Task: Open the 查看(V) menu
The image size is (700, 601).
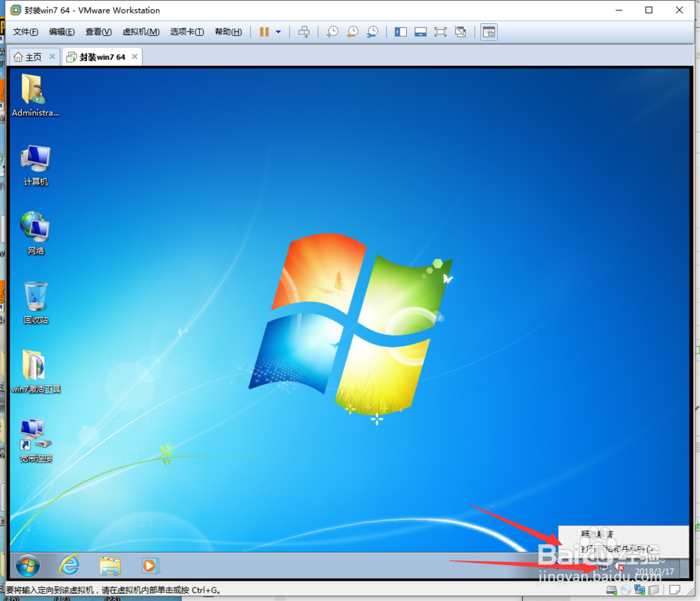Action: tap(98, 32)
